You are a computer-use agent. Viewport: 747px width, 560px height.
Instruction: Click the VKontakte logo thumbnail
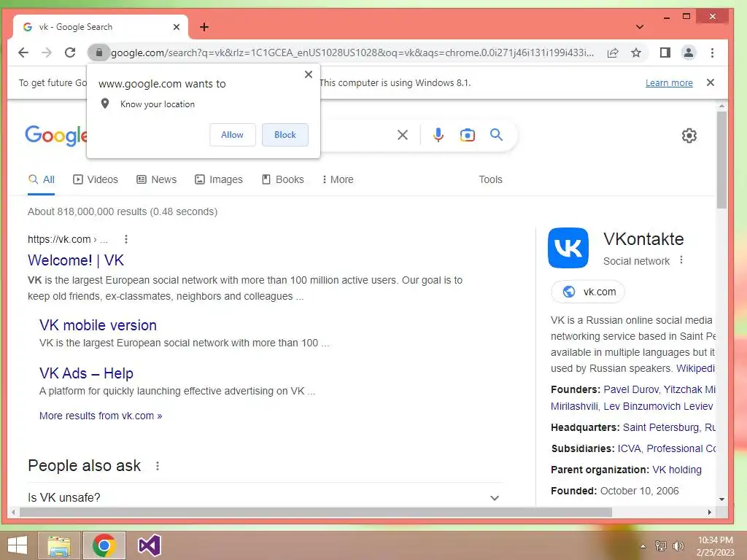(x=568, y=248)
